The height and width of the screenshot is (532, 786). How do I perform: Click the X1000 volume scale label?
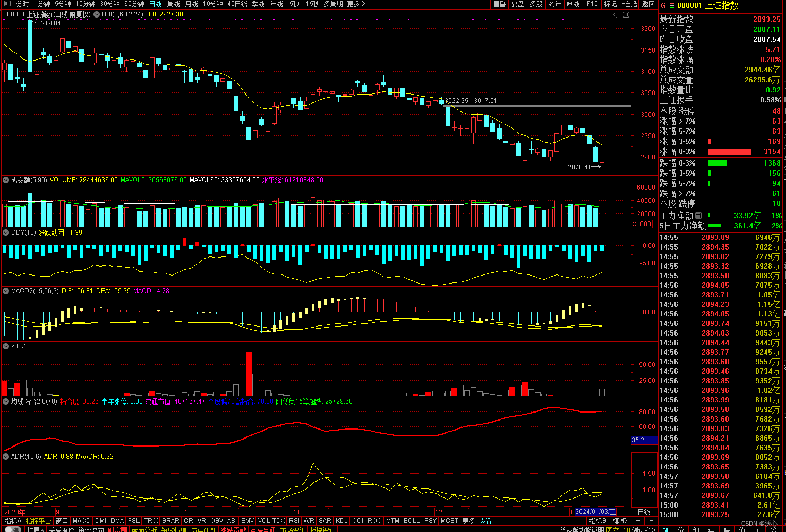tap(642, 224)
